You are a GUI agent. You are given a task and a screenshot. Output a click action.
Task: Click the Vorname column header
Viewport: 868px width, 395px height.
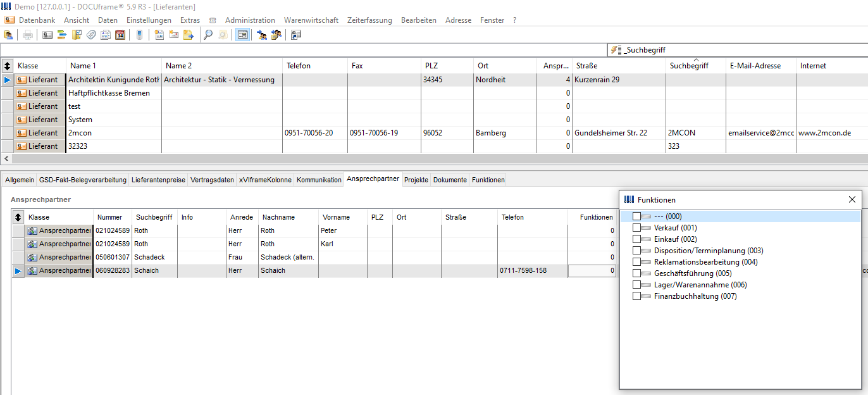[x=343, y=217]
